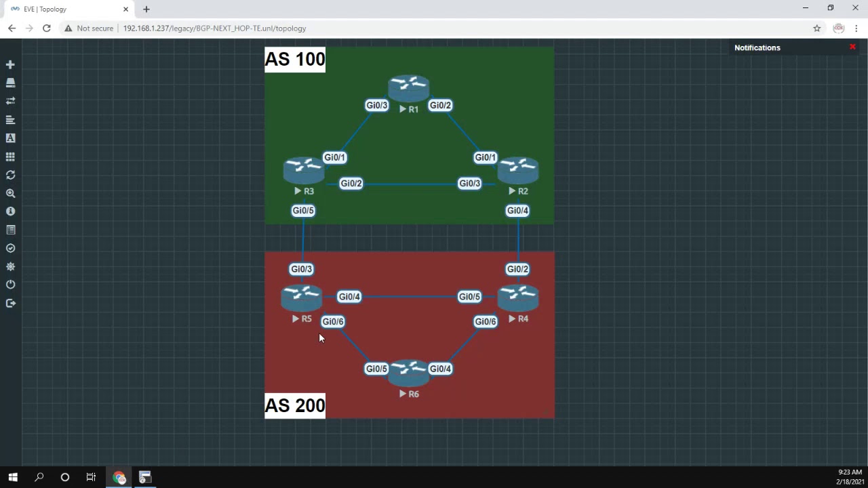Open the Add an object menu
This screenshot has width=868, height=488.
pos(10,64)
